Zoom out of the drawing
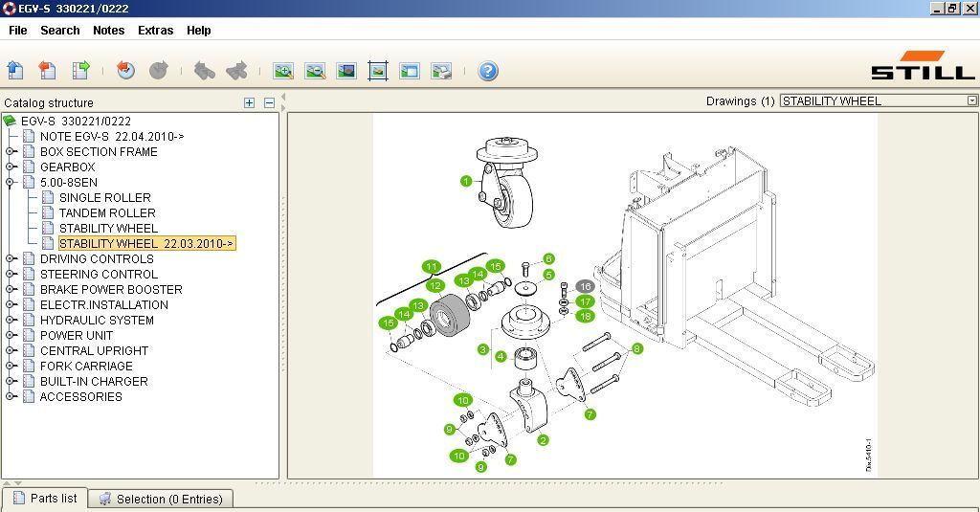The image size is (980, 512). click(x=315, y=71)
